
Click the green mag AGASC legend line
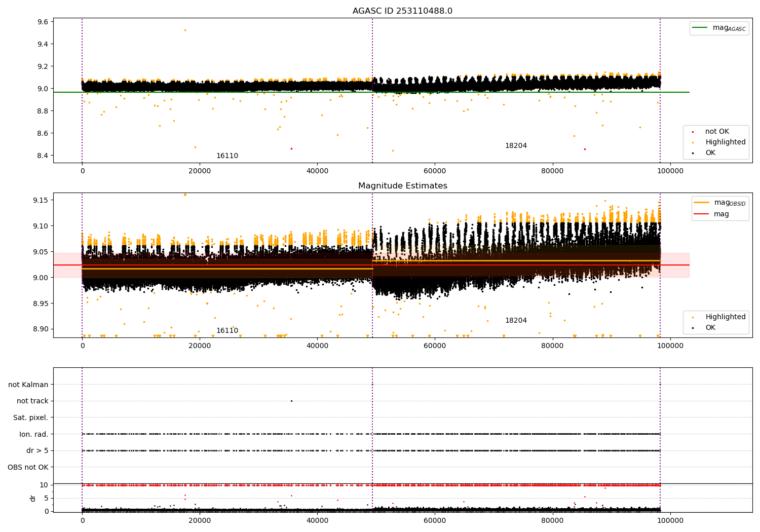pyautogui.click(x=700, y=28)
